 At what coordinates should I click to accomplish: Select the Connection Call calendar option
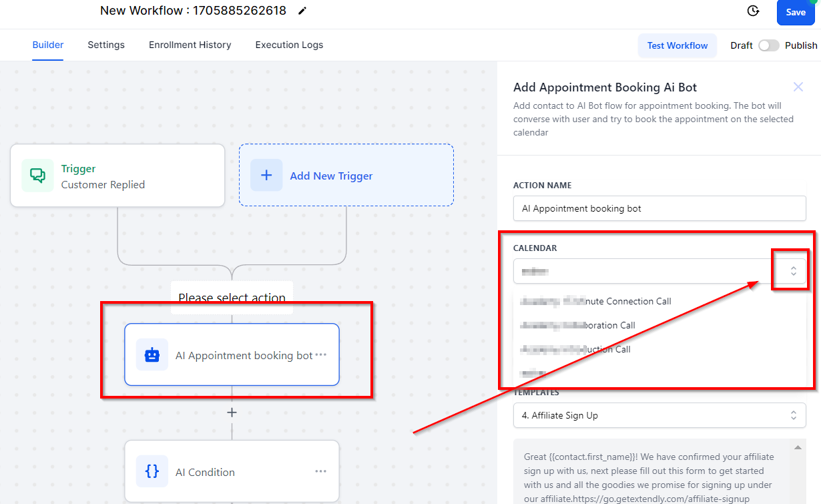click(595, 301)
